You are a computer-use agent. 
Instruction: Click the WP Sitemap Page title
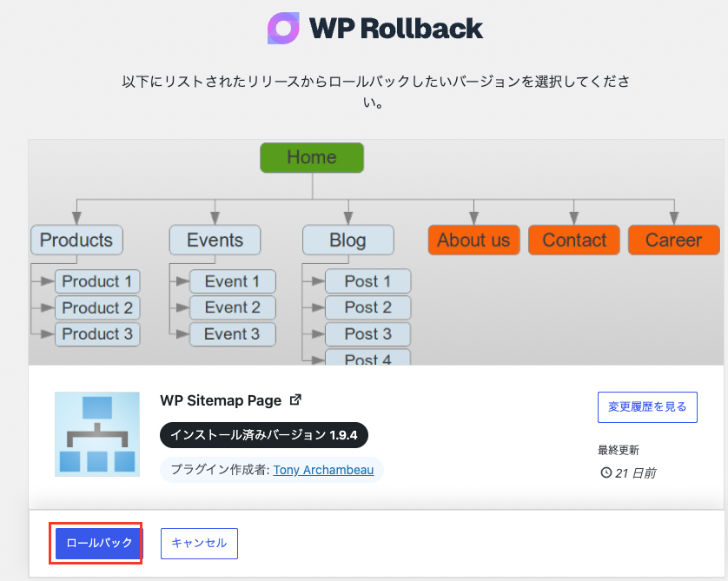click(x=221, y=400)
